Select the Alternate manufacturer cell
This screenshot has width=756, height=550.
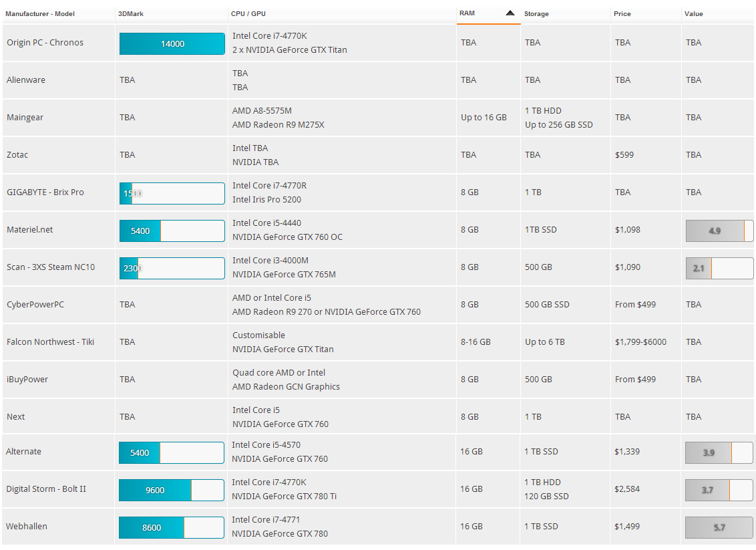[x=23, y=452]
